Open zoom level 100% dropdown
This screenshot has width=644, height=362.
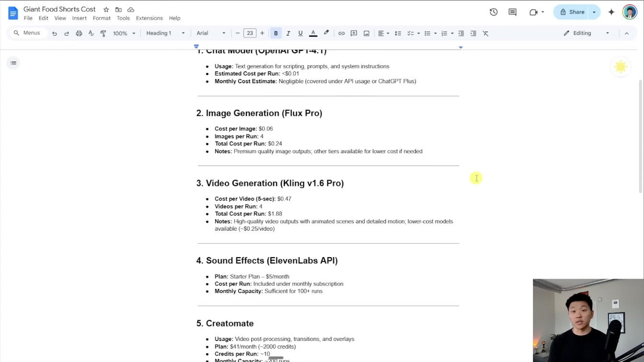tap(124, 33)
